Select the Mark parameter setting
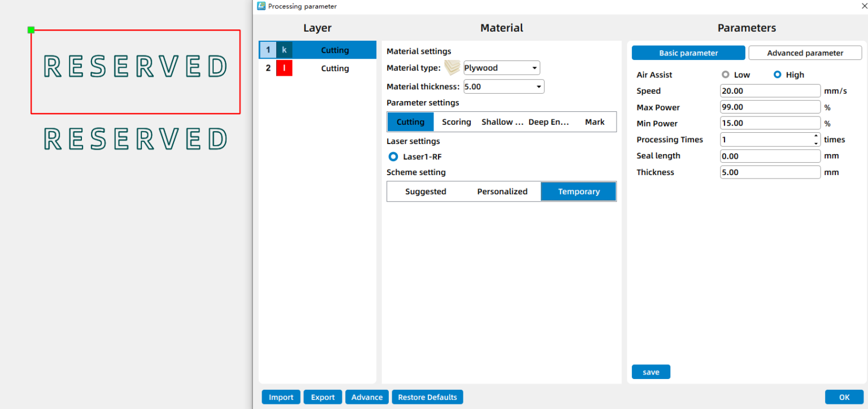The height and width of the screenshot is (409, 868). pos(594,122)
